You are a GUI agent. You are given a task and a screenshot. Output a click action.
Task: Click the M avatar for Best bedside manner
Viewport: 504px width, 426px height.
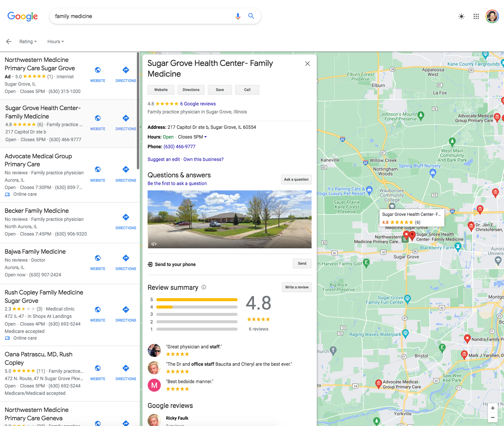(x=154, y=385)
